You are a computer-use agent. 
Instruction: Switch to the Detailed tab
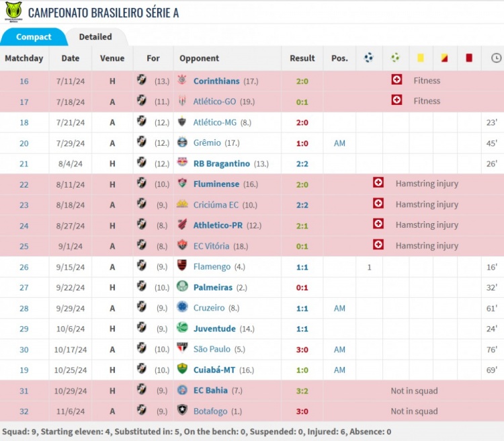pos(95,37)
